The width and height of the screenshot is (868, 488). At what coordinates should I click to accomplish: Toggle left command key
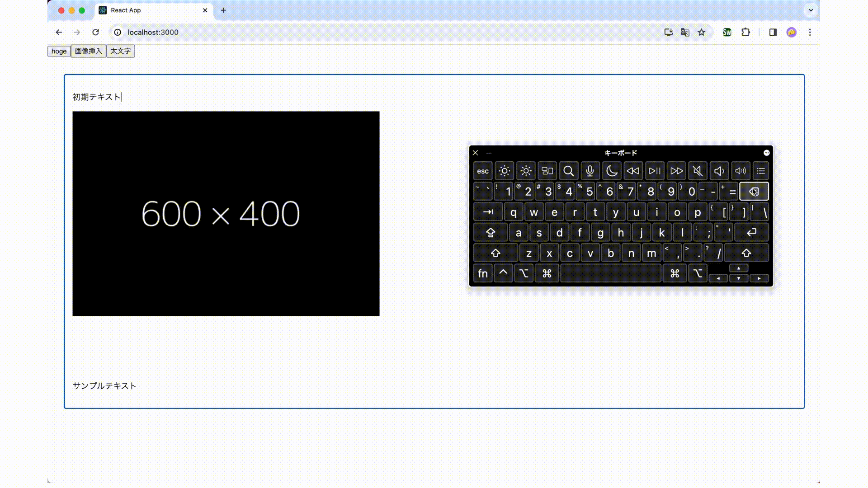coord(547,273)
